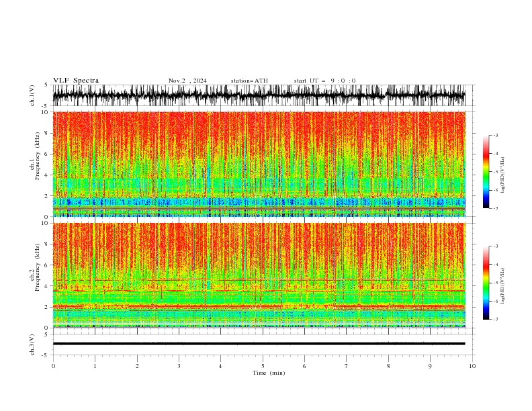This screenshot has height=411, width=532.
Task: Click the ch.3 voltage trace line
Action: (x=259, y=344)
